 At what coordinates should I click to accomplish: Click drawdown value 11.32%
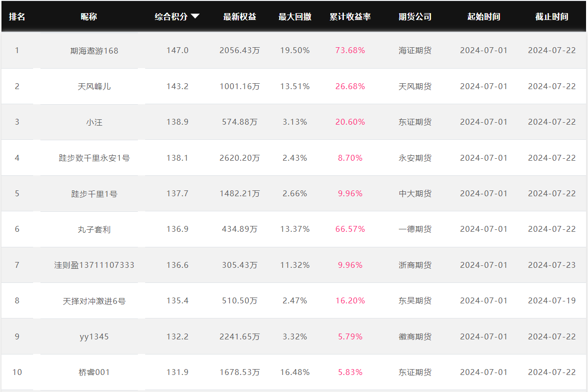295,265
